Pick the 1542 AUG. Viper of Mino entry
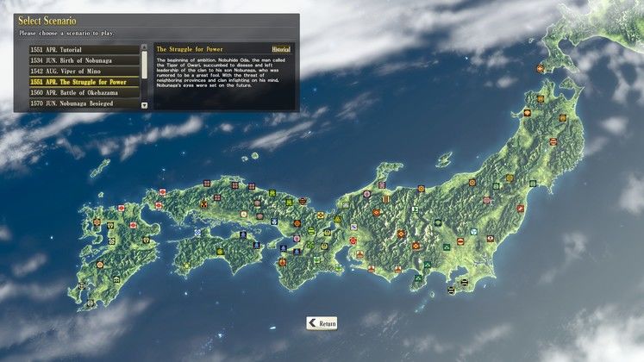 pos(84,71)
